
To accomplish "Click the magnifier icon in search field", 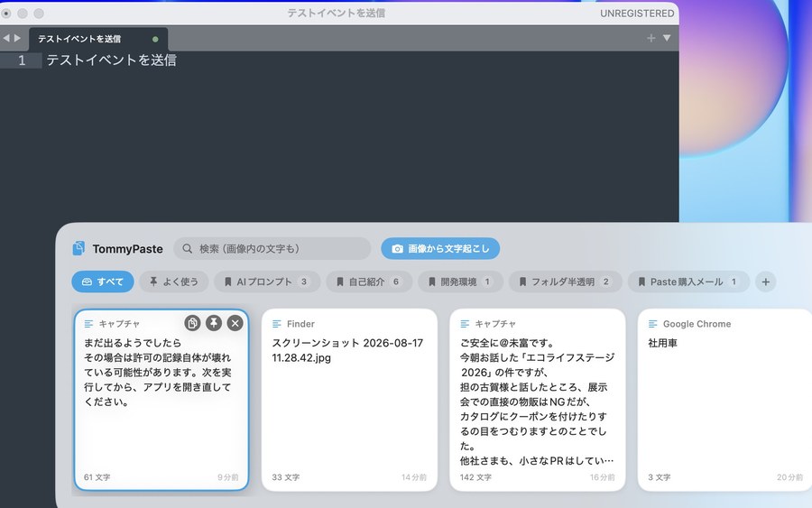I will click(188, 248).
